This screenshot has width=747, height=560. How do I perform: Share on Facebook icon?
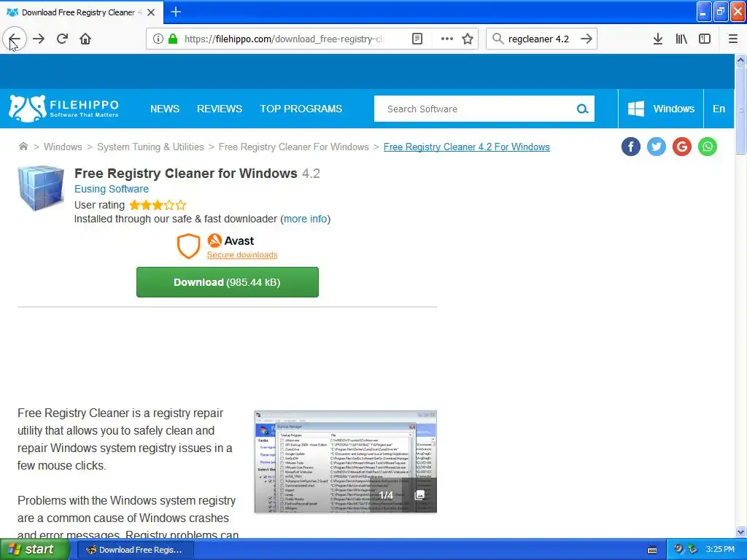tap(631, 147)
